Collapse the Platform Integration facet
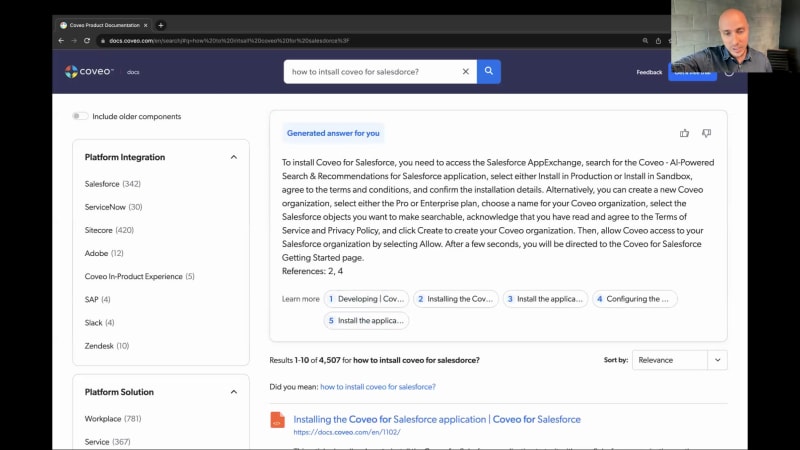This screenshot has width=800, height=450. click(234, 157)
